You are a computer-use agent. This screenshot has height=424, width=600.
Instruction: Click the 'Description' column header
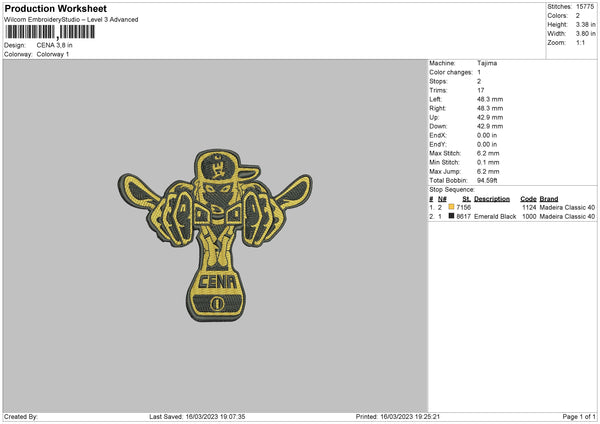[492, 199]
